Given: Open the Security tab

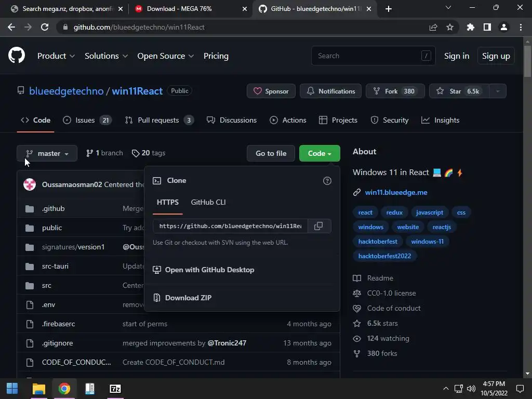Looking at the screenshot, I should click(390, 120).
